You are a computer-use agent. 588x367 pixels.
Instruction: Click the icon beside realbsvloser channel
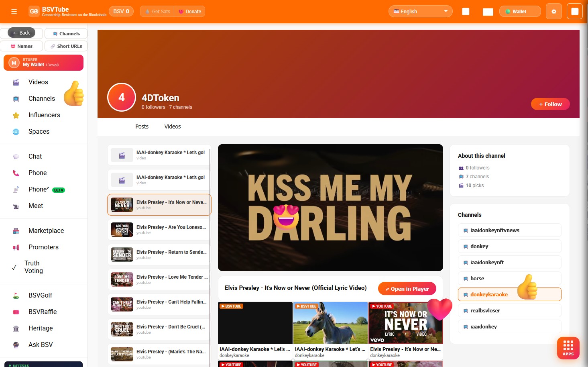point(466,311)
